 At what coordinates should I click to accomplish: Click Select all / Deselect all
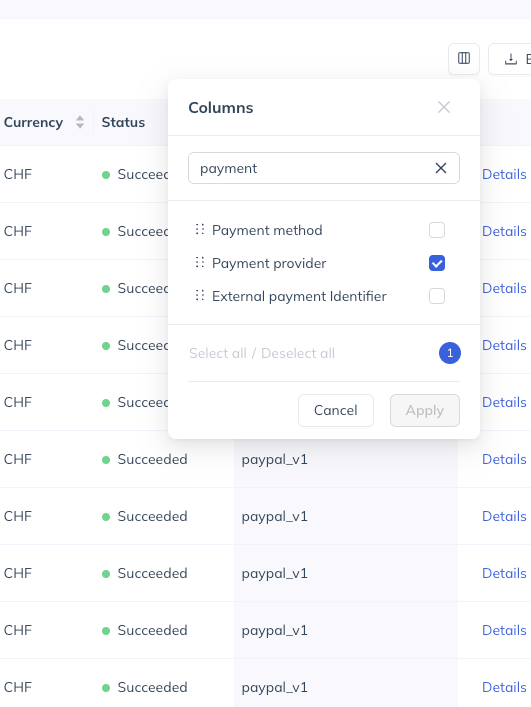point(262,353)
